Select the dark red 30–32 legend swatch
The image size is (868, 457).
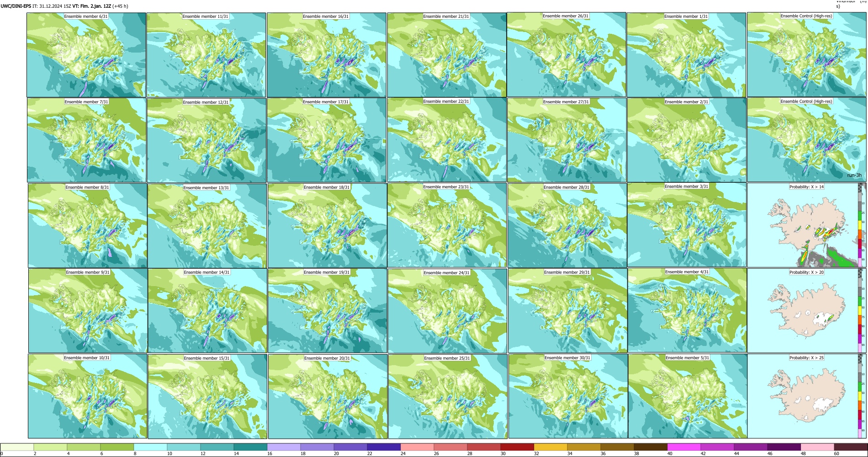point(517,447)
